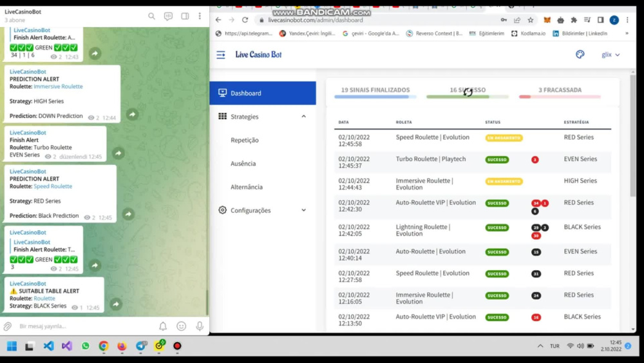Click the Turbo Roulette Playtech row
This screenshot has width=644, height=363.
(473, 162)
